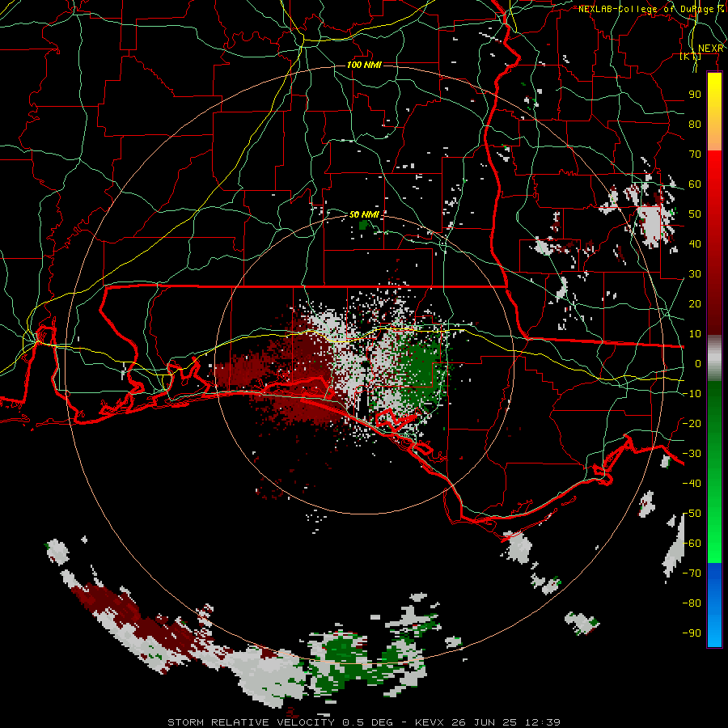
Task: Click the 60 value on velocity scale
Action: 695,184
